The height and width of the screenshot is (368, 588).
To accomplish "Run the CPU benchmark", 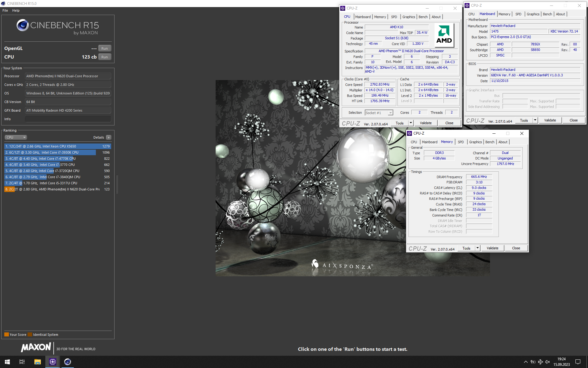I will click(104, 57).
